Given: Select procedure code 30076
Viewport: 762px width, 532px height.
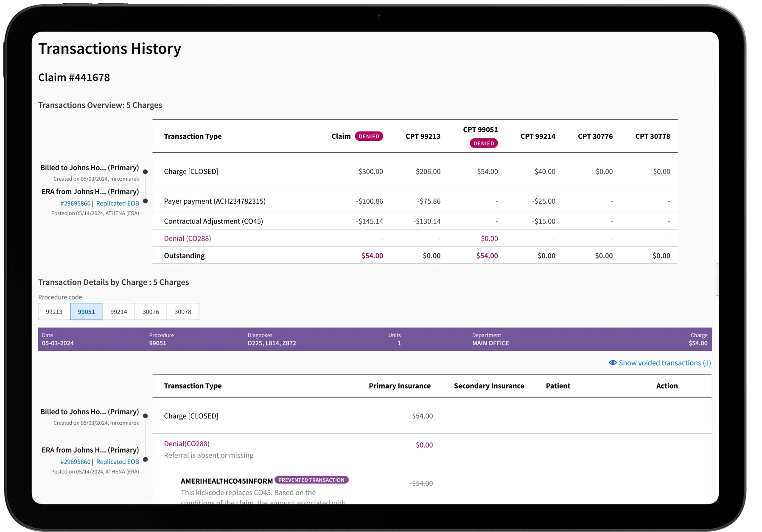Looking at the screenshot, I should (x=150, y=311).
